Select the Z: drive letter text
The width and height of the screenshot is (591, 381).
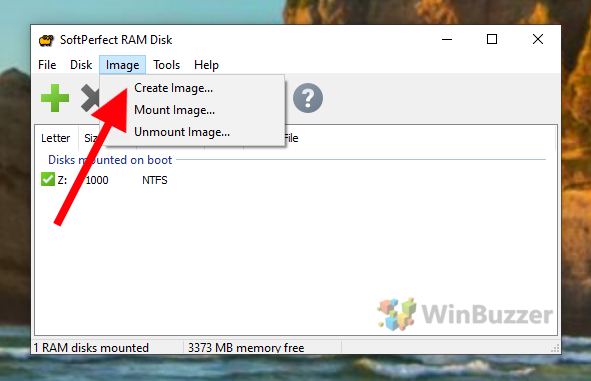pos(63,180)
